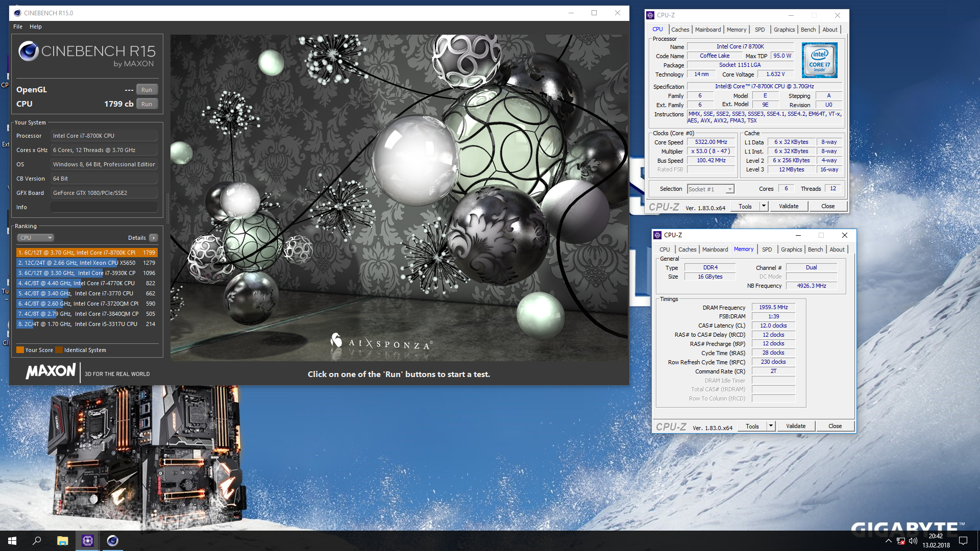Open Caches tab in upper CPU-Z
Screen dimensions: 980x551
[x=680, y=30]
